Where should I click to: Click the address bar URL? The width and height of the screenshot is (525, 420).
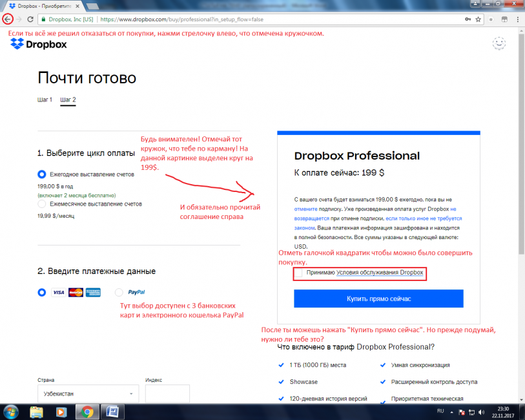tap(182, 19)
